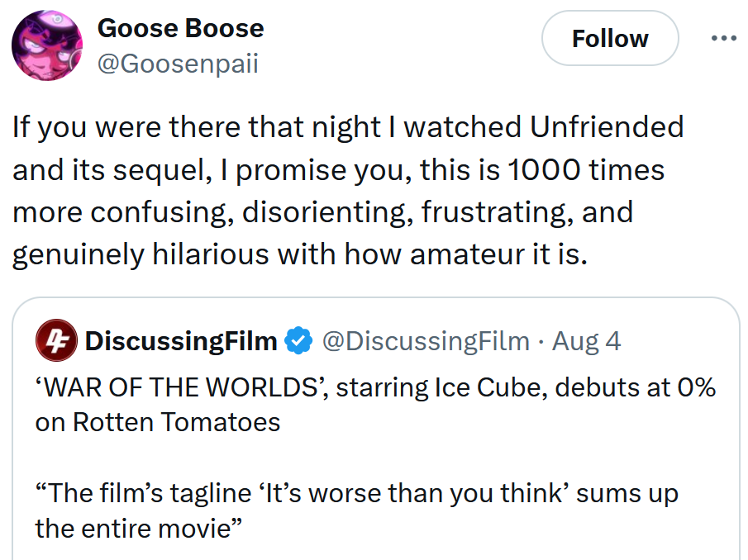Viewport: 748px width, 560px height.
Task: Click the blue verified checkmark badge
Action: 298,340
